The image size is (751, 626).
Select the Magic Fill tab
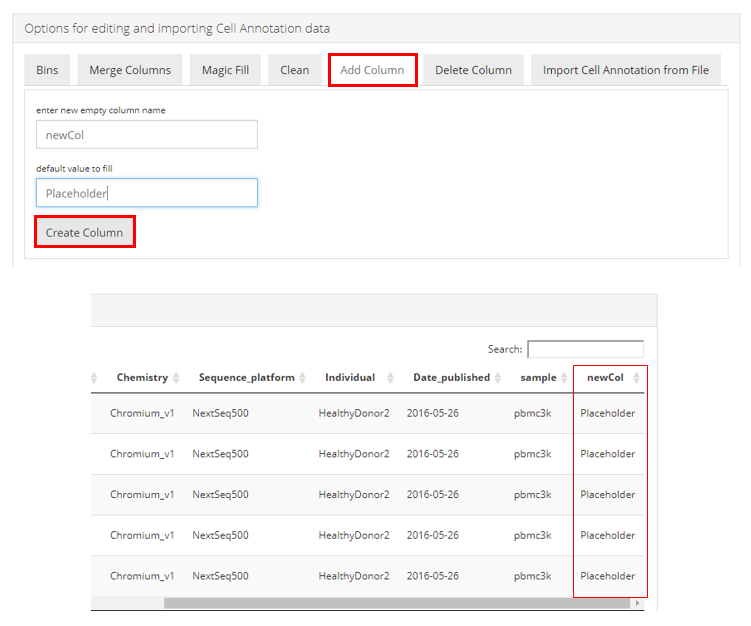tap(225, 70)
